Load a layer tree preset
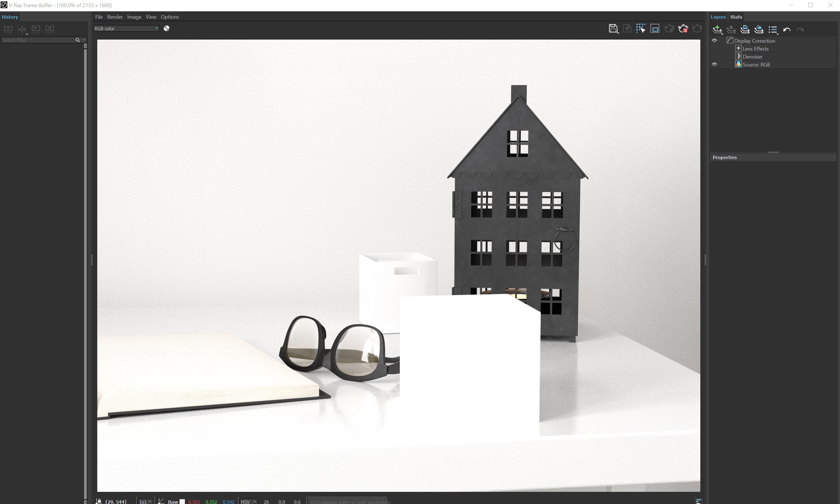840x504 pixels. click(759, 30)
